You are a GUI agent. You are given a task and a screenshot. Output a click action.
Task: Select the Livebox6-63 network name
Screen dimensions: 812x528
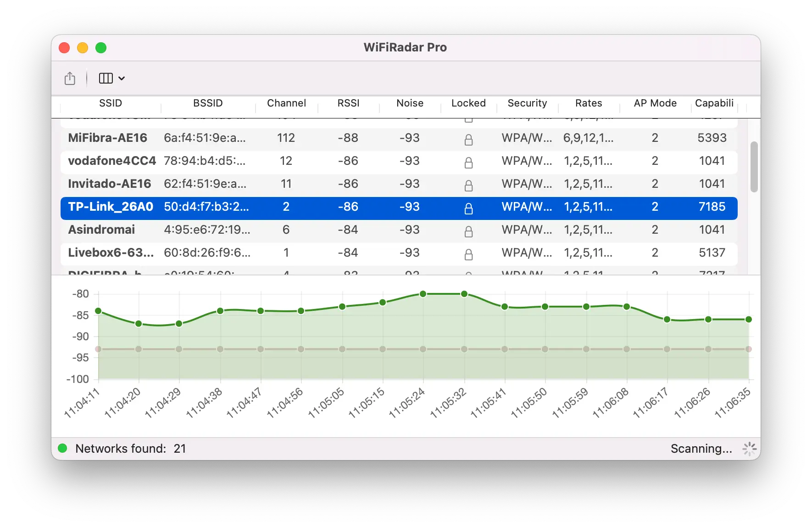(x=111, y=253)
